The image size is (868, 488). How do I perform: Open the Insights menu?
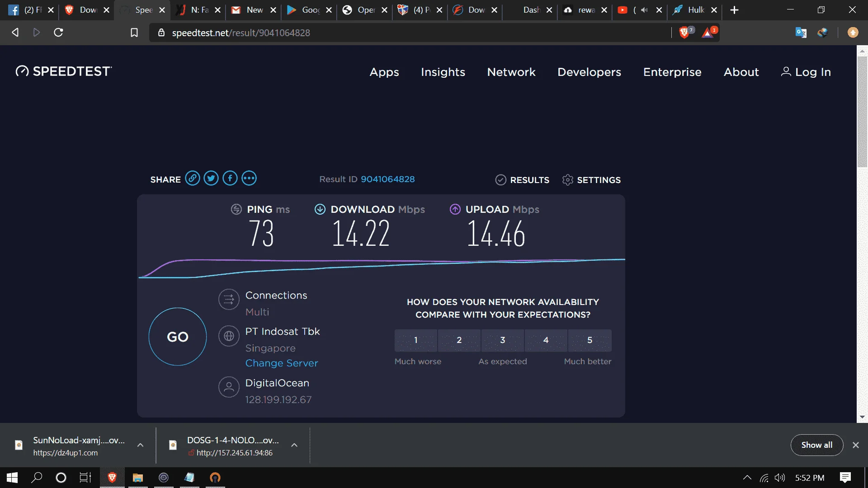point(443,72)
